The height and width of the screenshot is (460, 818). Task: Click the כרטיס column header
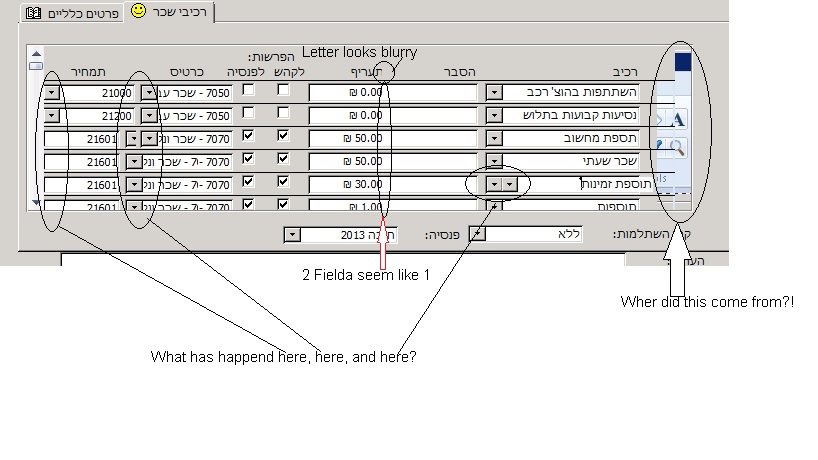coord(187,72)
